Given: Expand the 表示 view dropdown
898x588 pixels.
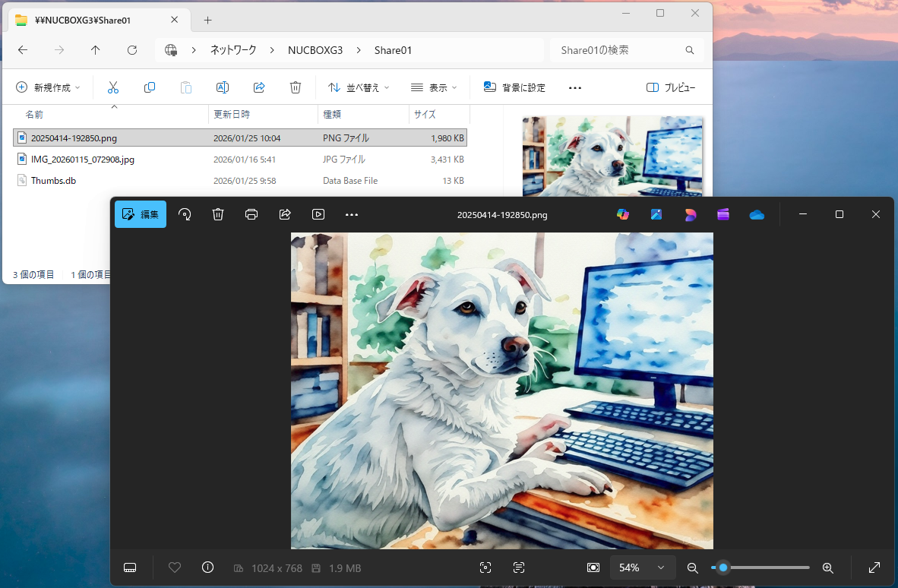Looking at the screenshot, I should coord(434,87).
